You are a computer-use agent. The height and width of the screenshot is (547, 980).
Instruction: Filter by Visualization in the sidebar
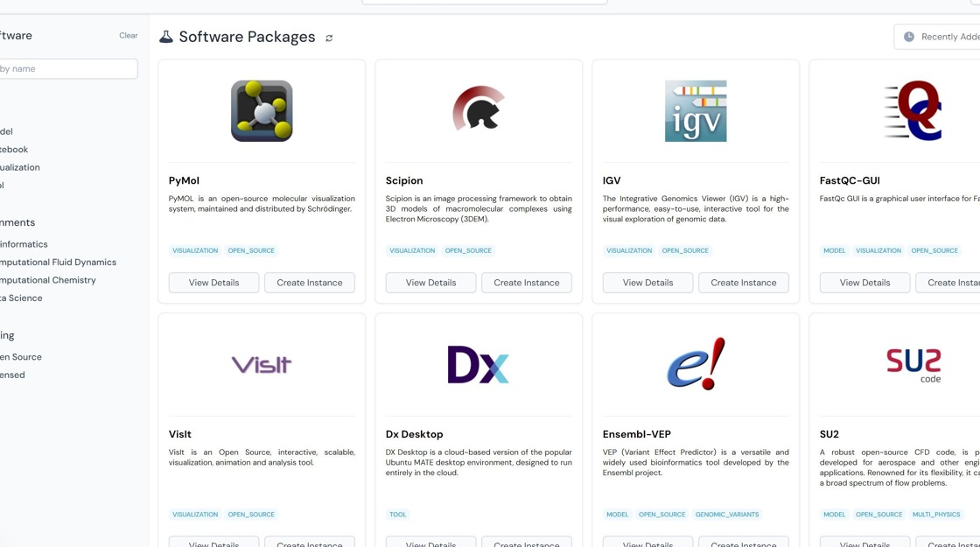19,167
